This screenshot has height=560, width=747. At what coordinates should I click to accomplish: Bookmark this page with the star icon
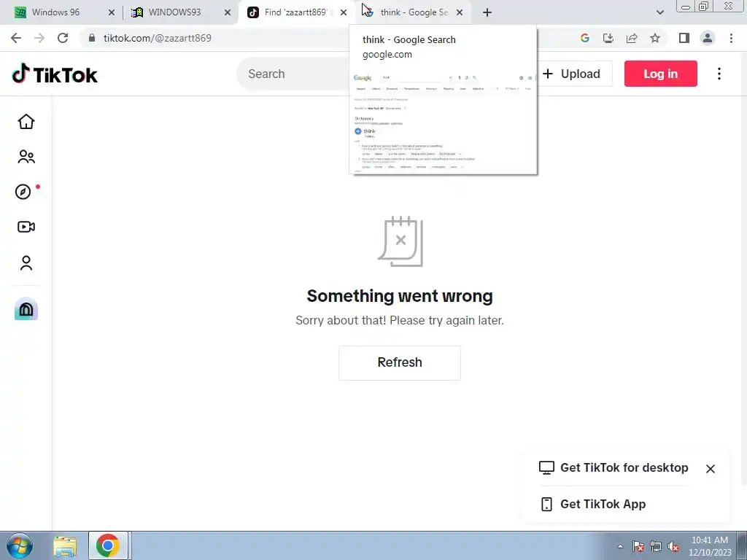pos(655,38)
